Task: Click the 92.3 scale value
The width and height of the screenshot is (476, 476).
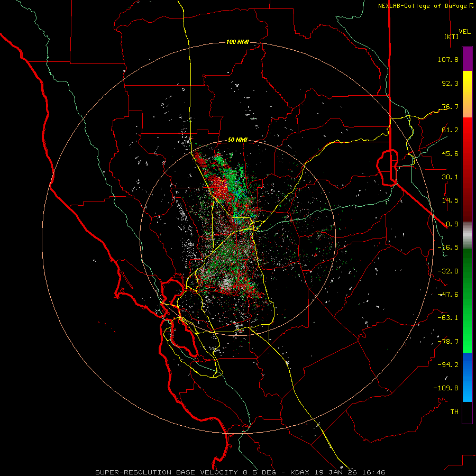Action: click(450, 83)
